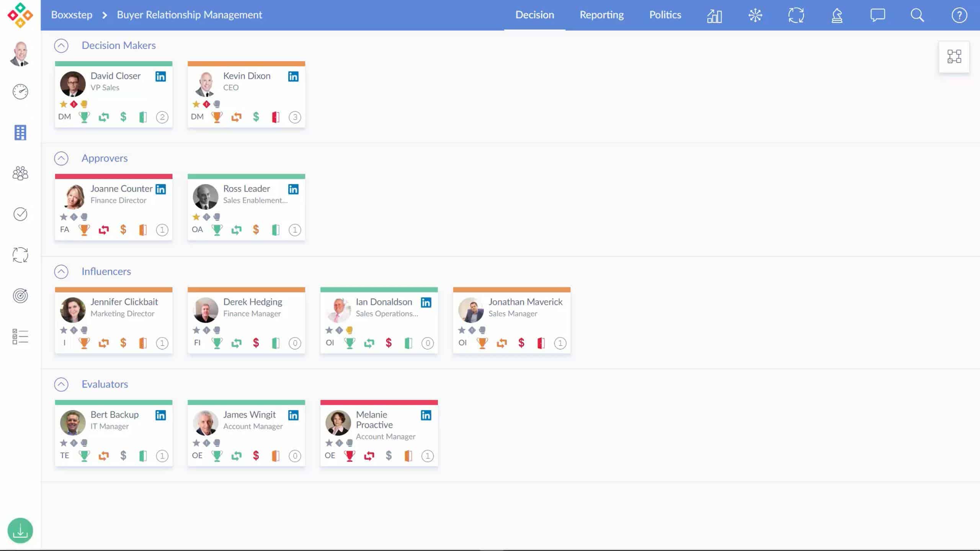This screenshot has height=551, width=980.
Task: Open the chat comments icon
Action: tap(877, 15)
